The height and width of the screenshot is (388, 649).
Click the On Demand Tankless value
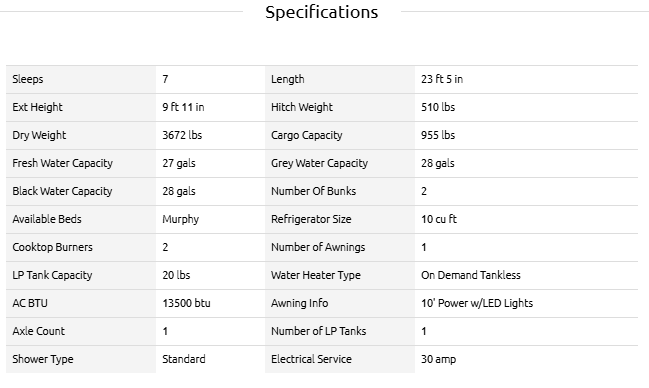(x=471, y=275)
